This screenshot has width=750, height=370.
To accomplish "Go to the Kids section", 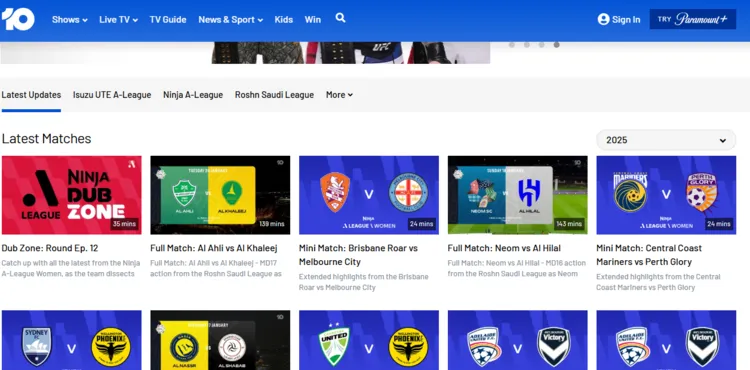I will [284, 20].
